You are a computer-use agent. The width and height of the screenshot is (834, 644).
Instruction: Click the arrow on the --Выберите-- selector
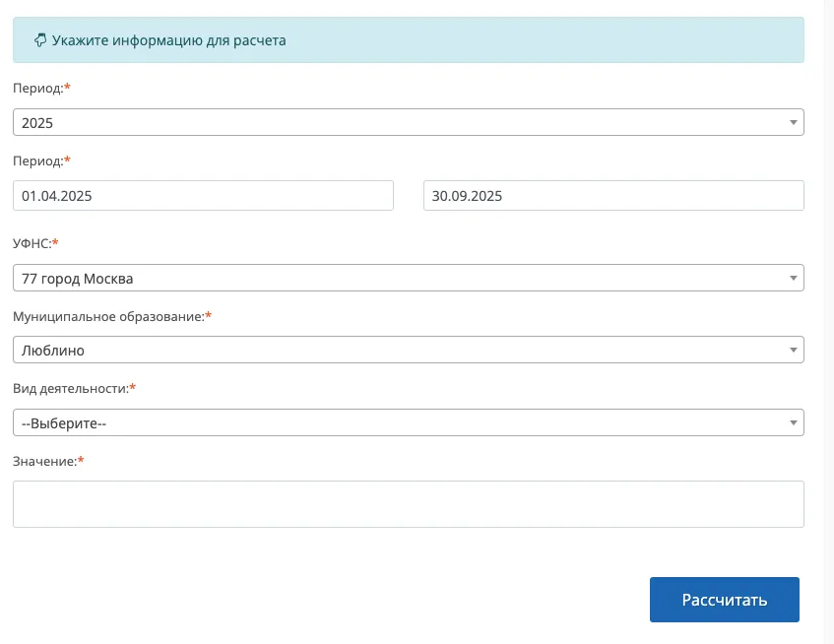click(x=794, y=423)
